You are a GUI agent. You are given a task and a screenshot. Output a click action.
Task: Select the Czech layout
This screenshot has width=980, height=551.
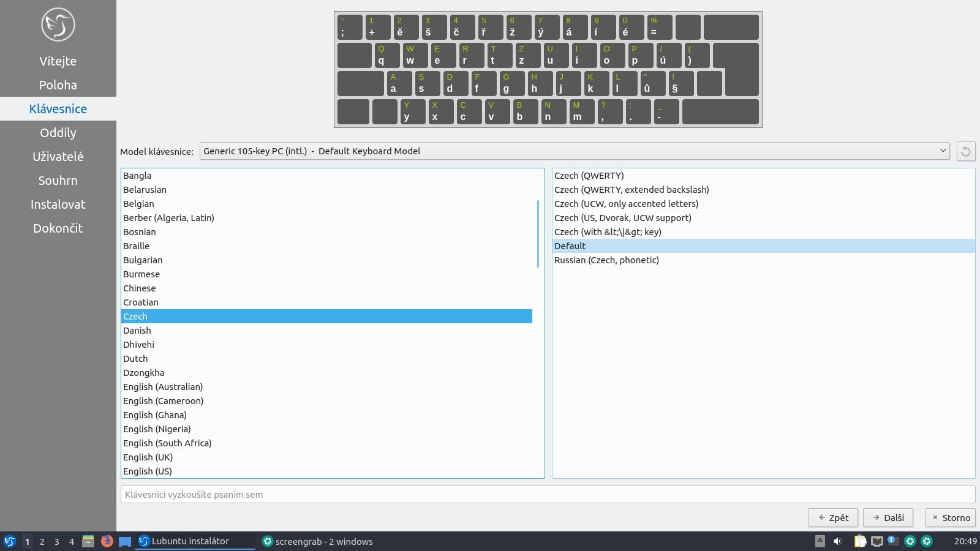[326, 317]
